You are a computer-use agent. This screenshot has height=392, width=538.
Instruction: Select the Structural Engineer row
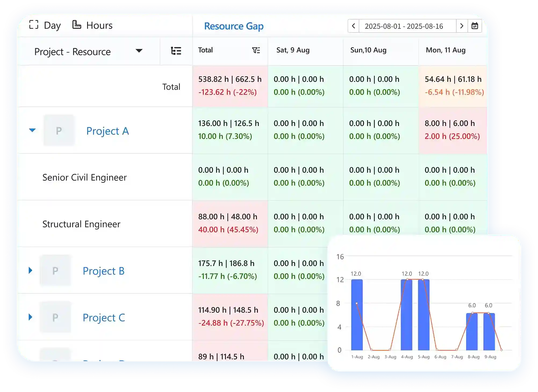(x=81, y=224)
